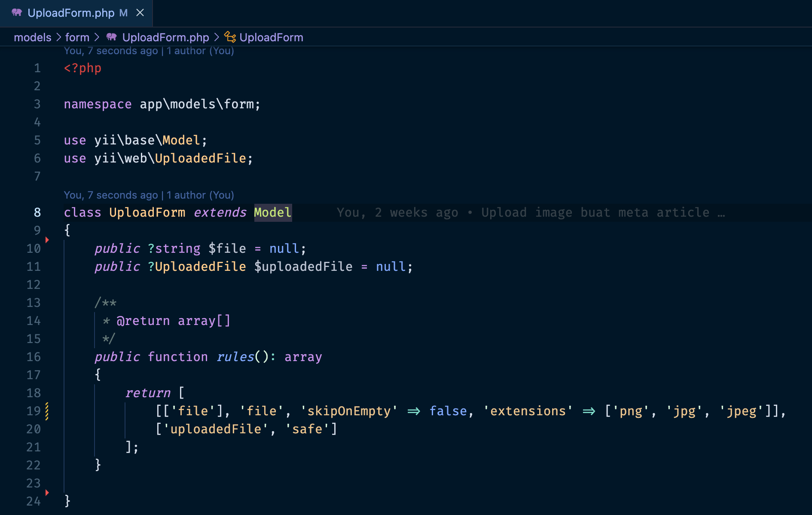Screen dimensions: 812x515
Task: Open the 'models' breadcrumb folder
Action: coord(33,37)
